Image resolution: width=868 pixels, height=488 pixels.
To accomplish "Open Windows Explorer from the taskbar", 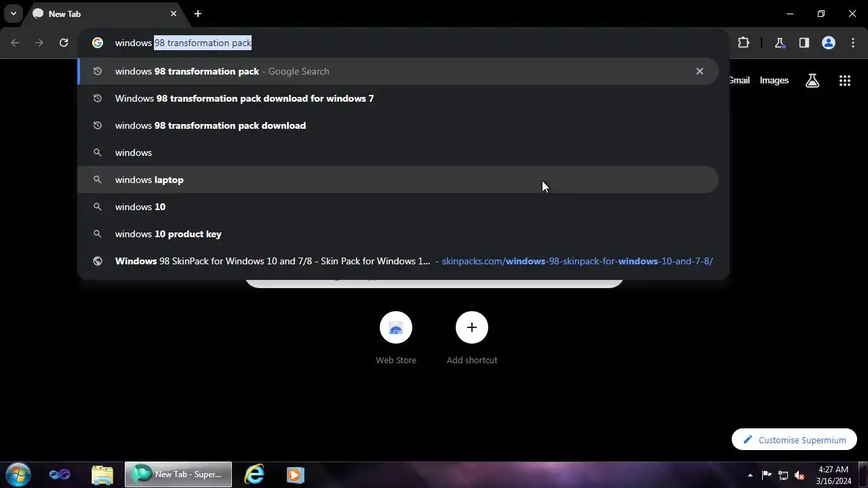I will pos(102,474).
